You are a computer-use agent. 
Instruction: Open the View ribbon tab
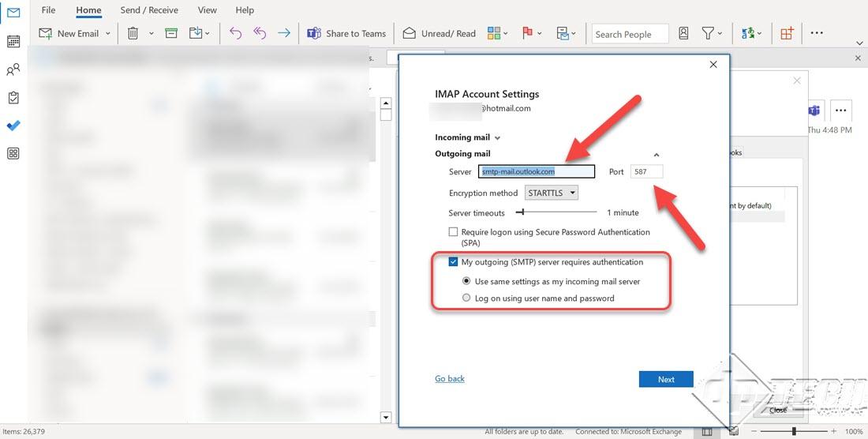click(207, 10)
